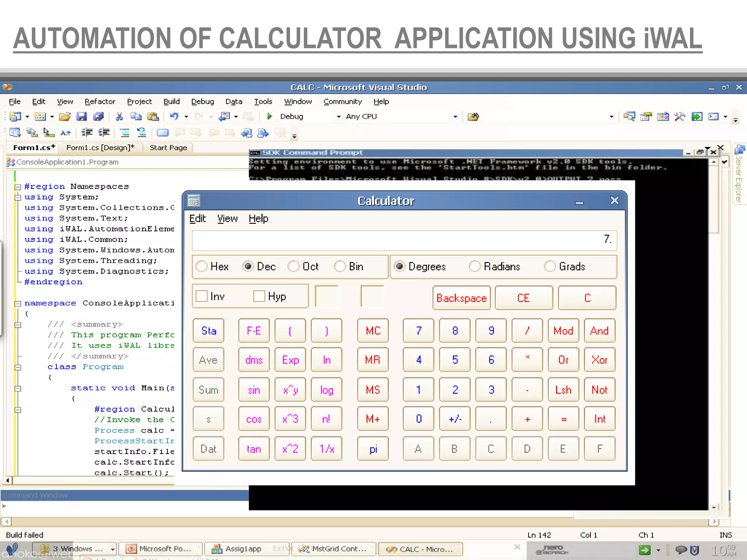Click the New Project toolbar icon
This screenshot has height=560, width=747.
click(x=15, y=117)
